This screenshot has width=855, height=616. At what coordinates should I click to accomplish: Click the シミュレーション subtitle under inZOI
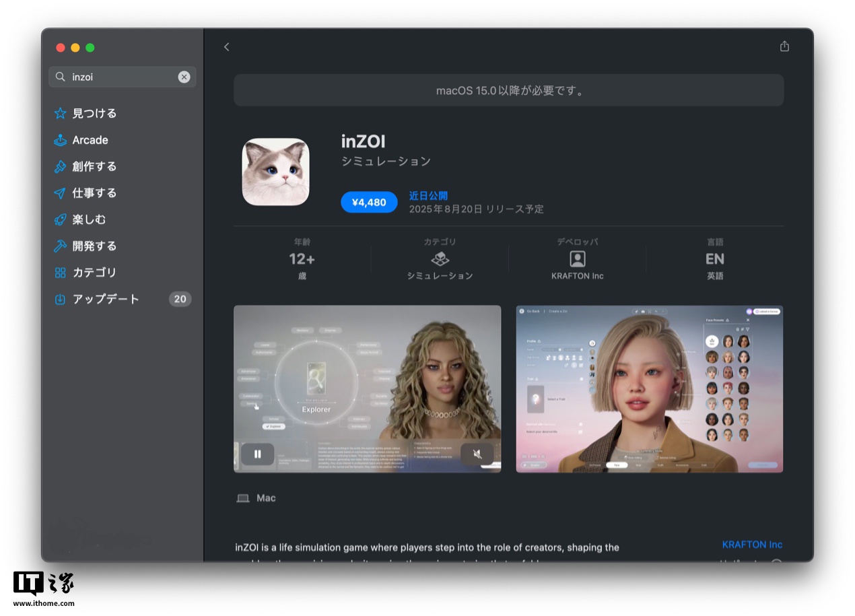click(386, 162)
